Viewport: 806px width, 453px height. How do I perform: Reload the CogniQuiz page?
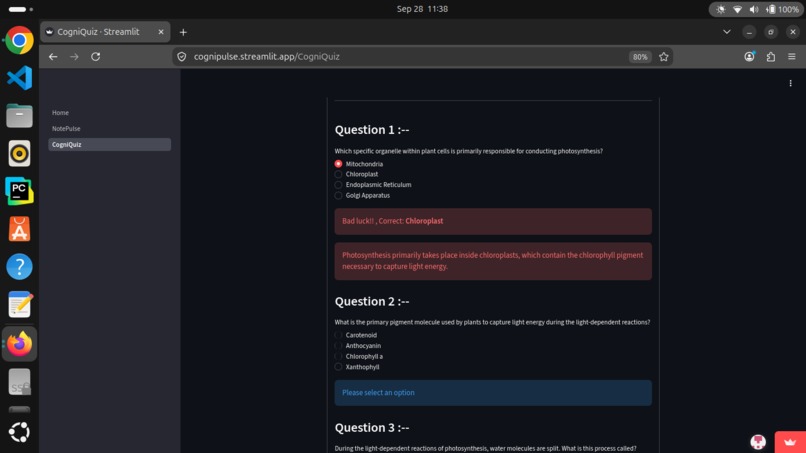pyautogui.click(x=96, y=57)
